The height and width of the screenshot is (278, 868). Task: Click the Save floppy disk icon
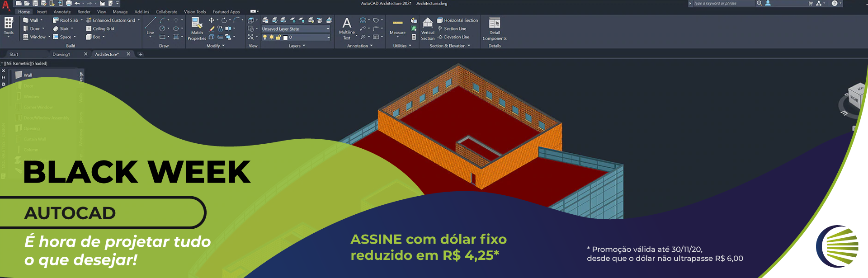(x=35, y=3)
